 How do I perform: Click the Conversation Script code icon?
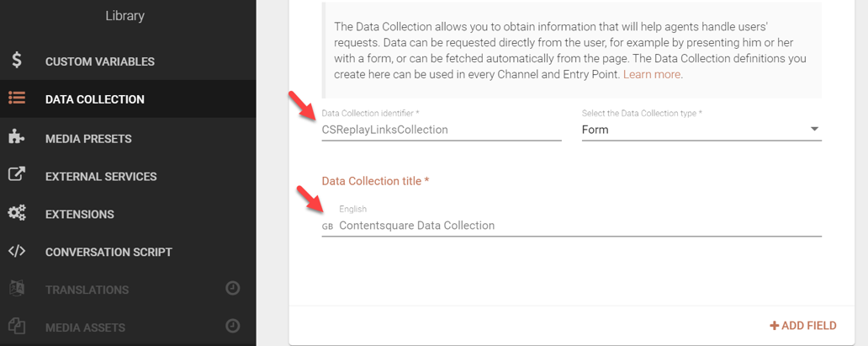click(17, 251)
